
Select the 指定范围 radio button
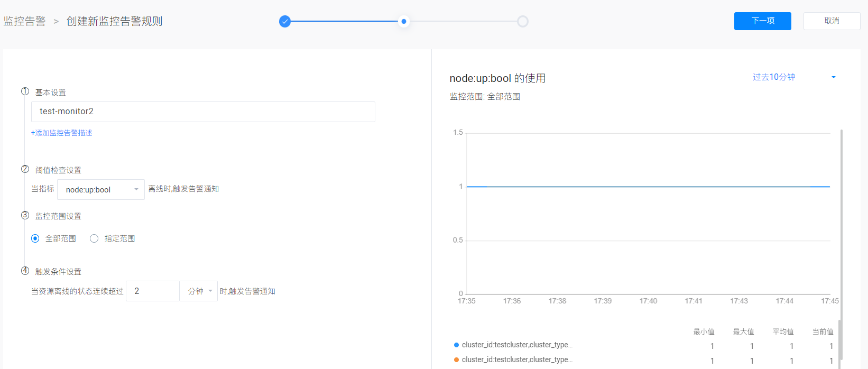[x=94, y=238]
